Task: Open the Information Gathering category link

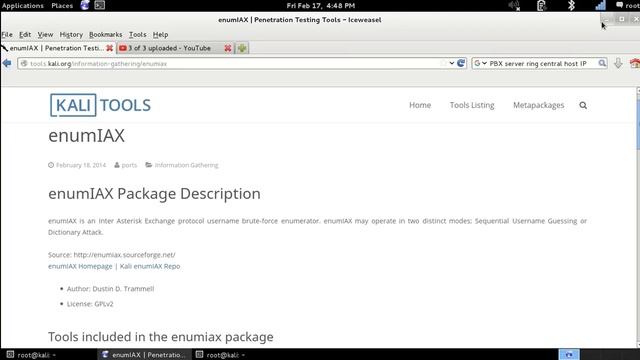Action: [x=186, y=165]
